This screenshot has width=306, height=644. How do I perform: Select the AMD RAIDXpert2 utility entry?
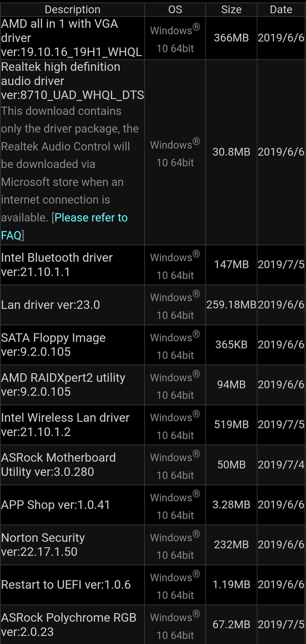[63, 385]
